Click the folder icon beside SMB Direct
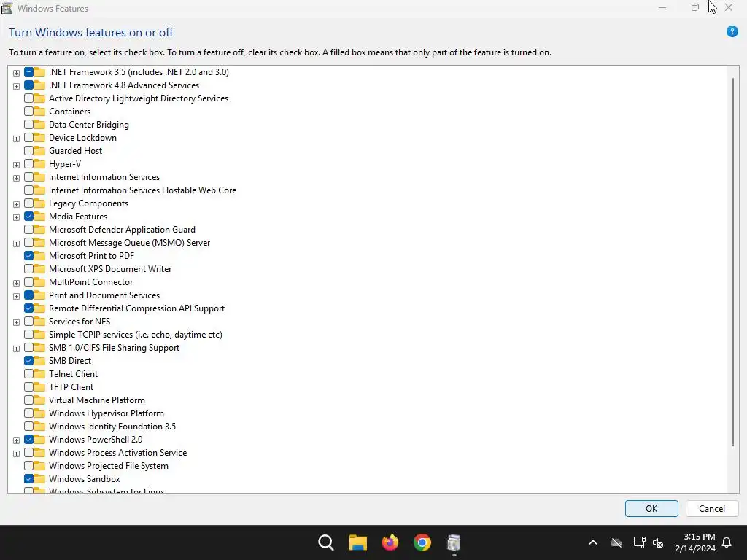Image resolution: width=747 pixels, height=560 pixels. pyautogui.click(x=39, y=361)
